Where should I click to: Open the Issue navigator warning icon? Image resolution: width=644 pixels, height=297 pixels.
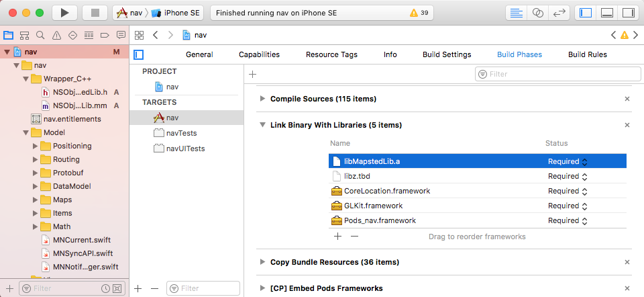click(x=56, y=35)
